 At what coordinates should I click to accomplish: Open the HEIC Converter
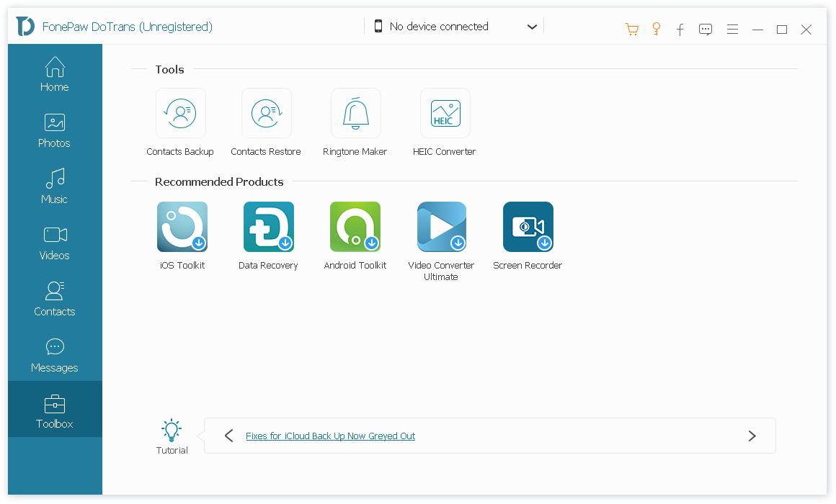pyautogui.click(x=445, y=113)
